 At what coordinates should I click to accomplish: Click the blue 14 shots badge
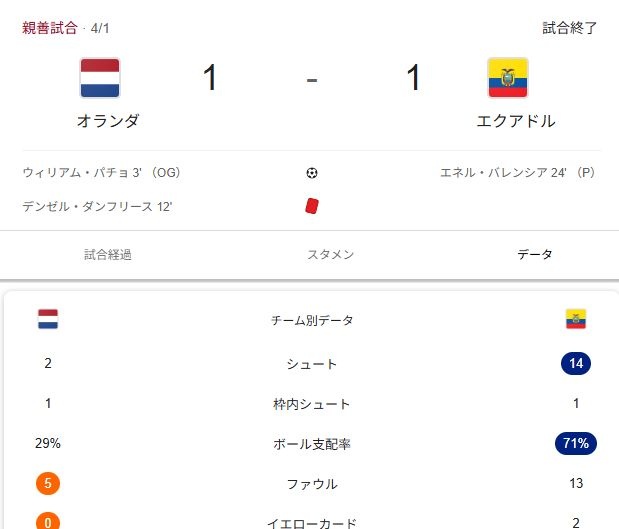(575, 364)
